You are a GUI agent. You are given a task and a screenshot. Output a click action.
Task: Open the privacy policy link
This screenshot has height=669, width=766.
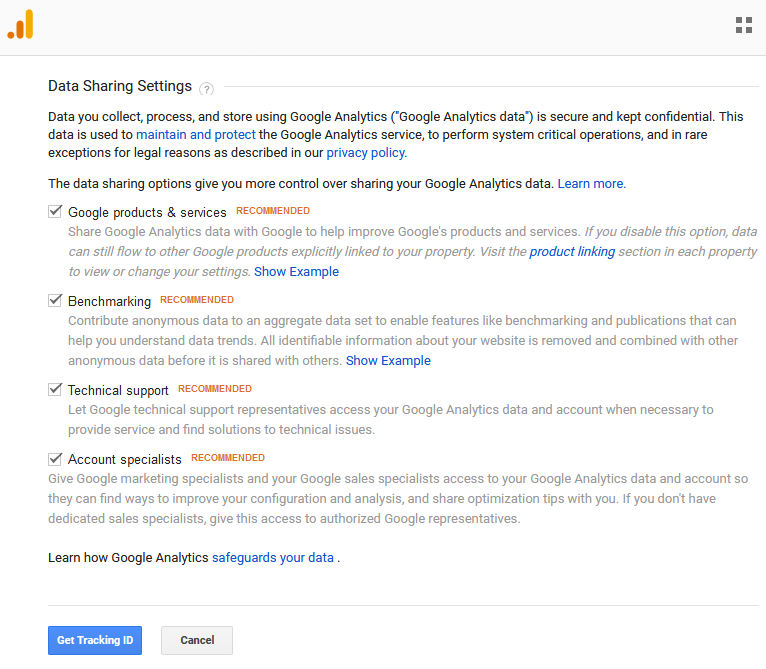pyautogui.click(x=366, y=152)
